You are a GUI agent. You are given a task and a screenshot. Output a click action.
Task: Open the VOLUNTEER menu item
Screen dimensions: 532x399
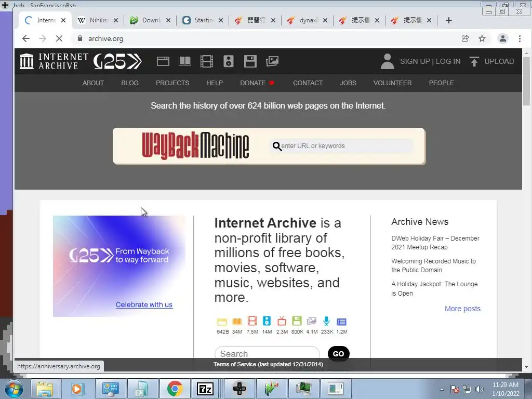[393, 83]
